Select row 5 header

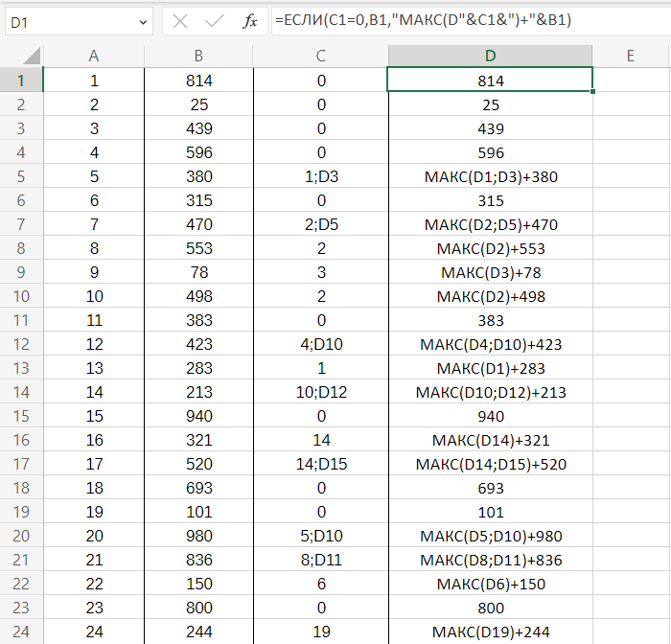coord(21,176)
